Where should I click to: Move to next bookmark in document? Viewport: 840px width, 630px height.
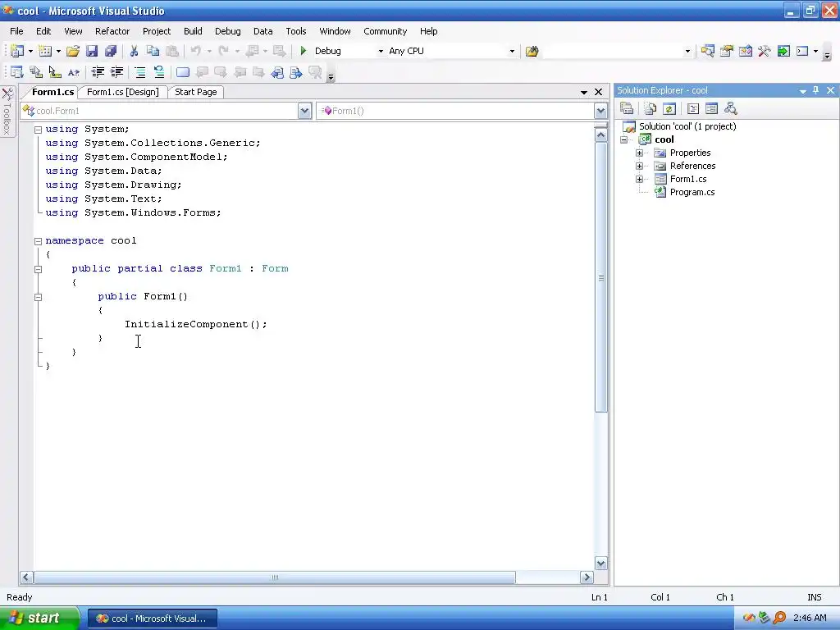[296, 72]
